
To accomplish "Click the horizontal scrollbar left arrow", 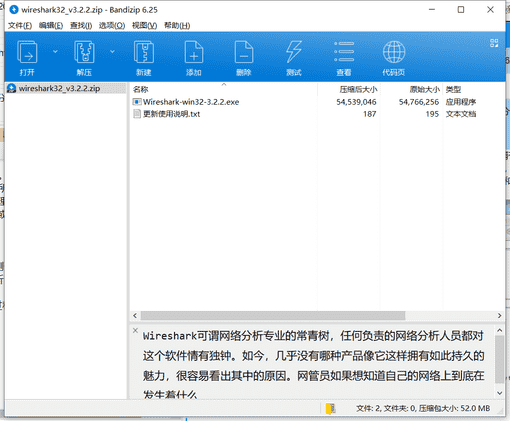I will coord(135,315).
